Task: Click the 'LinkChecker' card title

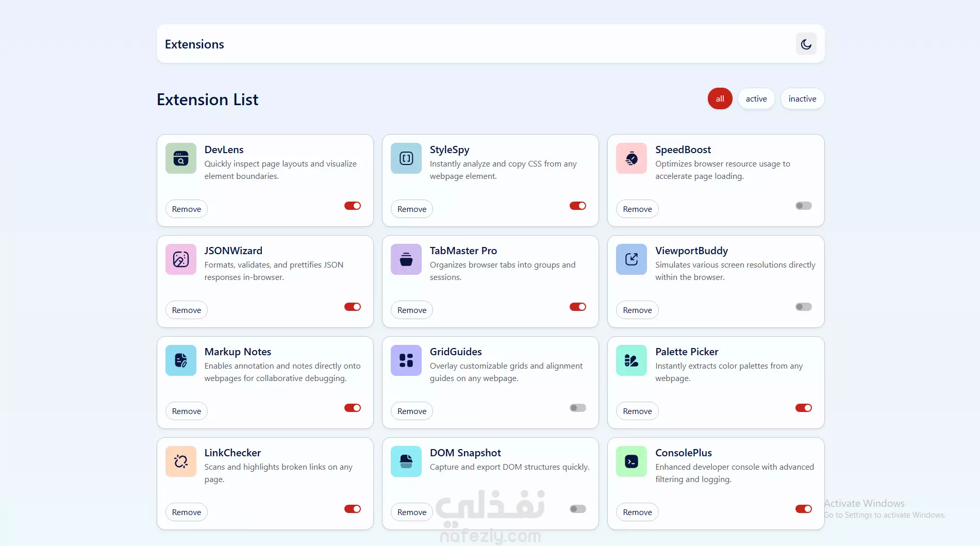Action: coord(232,453)
